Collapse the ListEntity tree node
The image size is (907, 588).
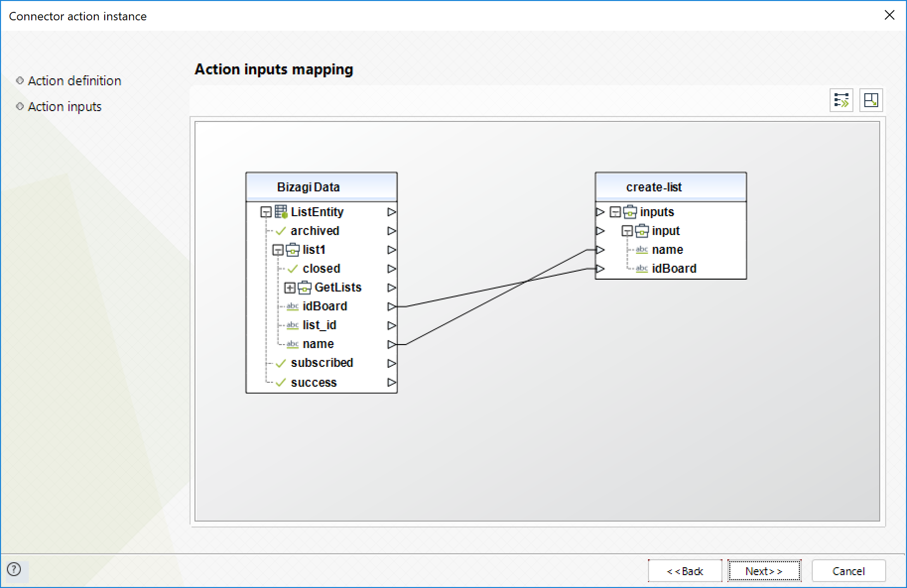pos(266,212)
